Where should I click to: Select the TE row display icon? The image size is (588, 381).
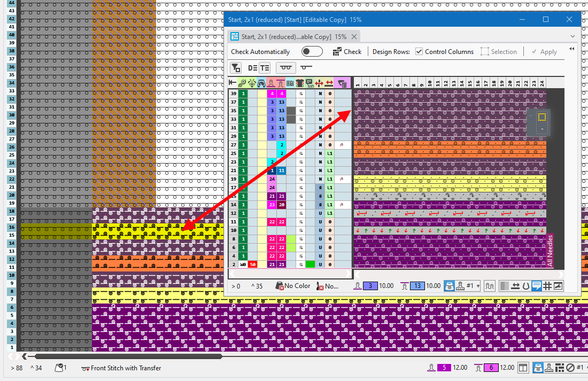click(265, 68)
